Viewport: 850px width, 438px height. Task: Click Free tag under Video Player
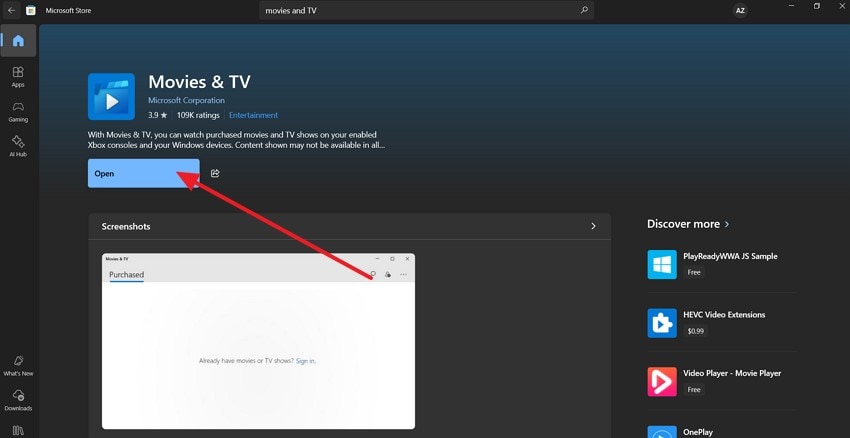click(x=694, y=390)
